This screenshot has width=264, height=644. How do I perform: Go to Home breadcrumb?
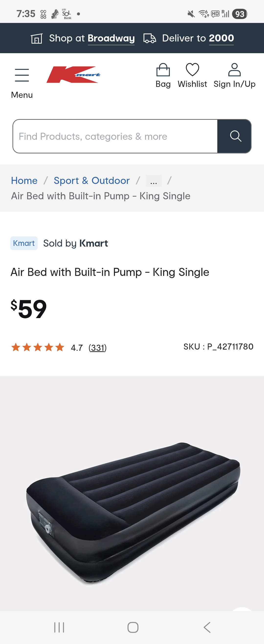coord(24,181)
